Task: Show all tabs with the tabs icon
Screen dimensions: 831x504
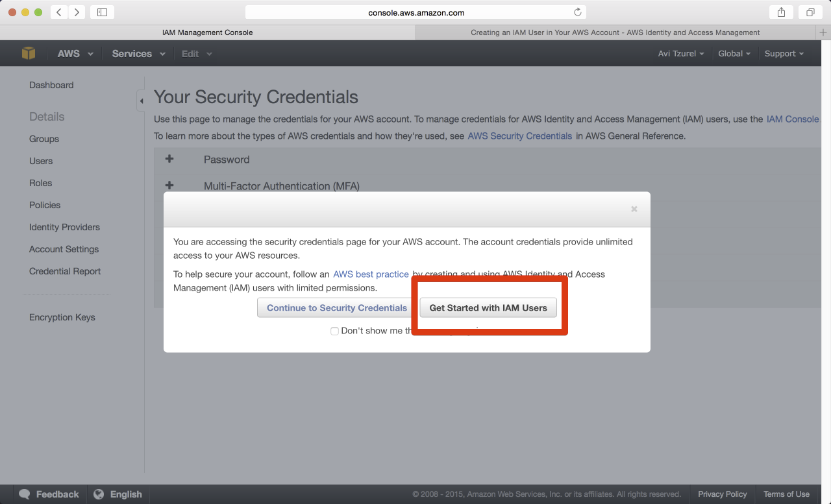Action: click(x=810, y=12)
